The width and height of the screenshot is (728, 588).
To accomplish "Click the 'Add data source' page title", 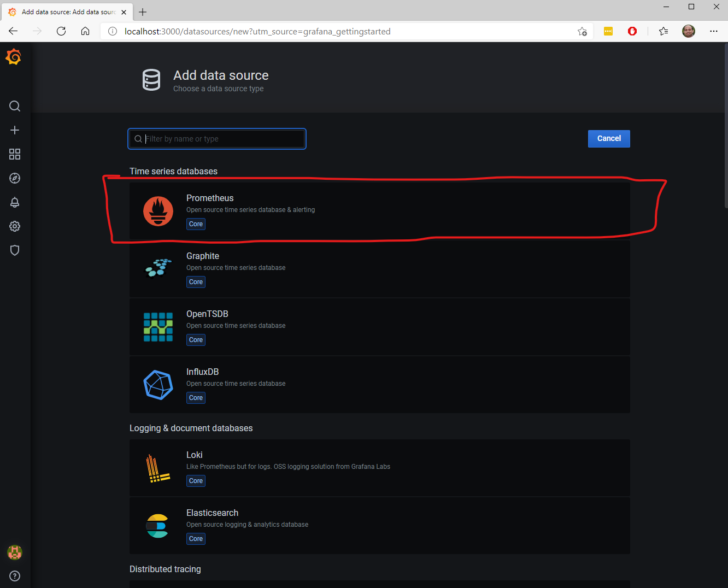I will (x=221, y=75).
